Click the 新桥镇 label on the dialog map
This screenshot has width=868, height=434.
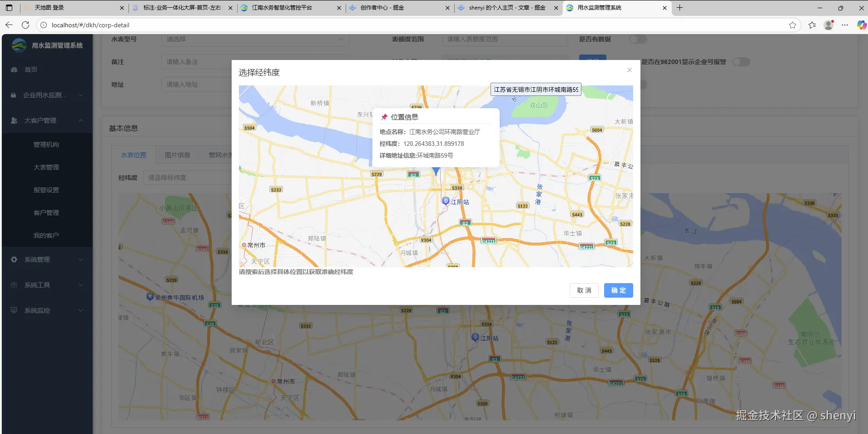[x=320, y=103]
